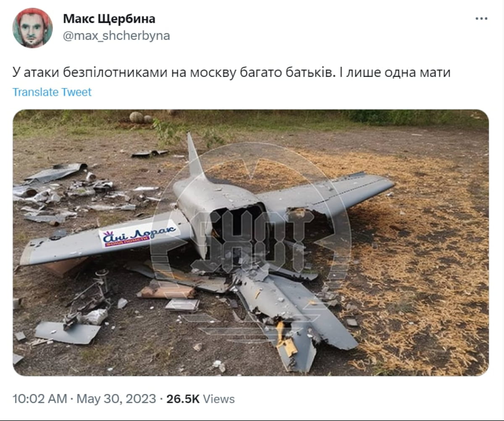Click the 10:02 AM timestamp
This screenshot has width=504, height=421.
coord(39,399)
